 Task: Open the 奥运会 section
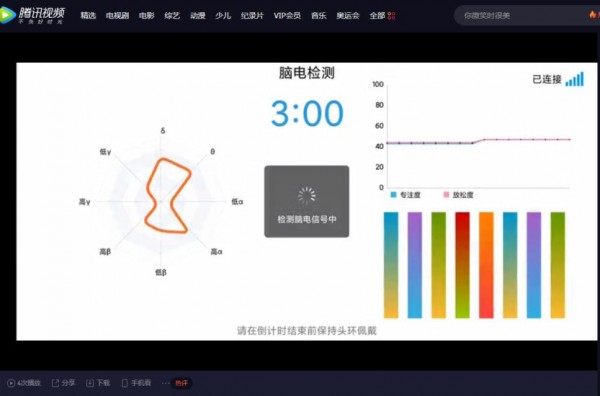click(348, 16)
